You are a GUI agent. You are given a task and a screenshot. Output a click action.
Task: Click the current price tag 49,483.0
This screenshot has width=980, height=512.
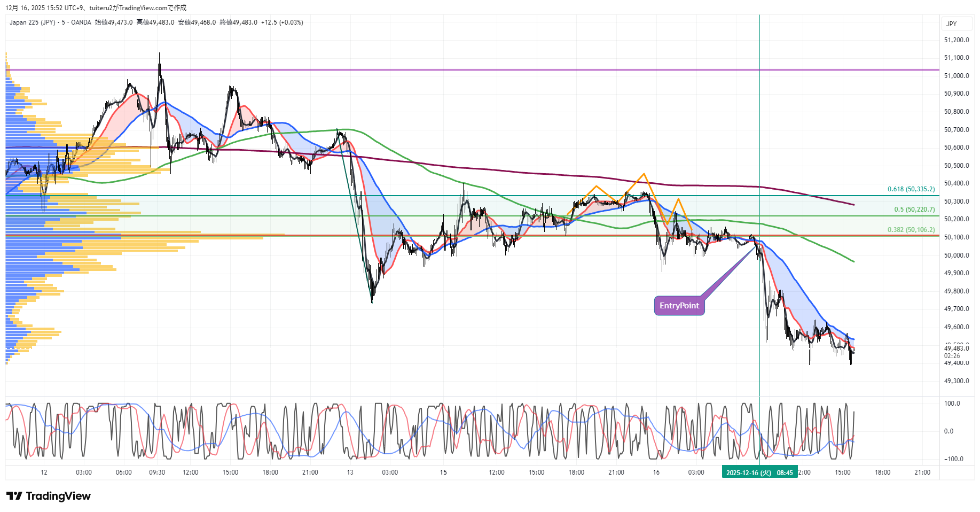coord(956,348)
